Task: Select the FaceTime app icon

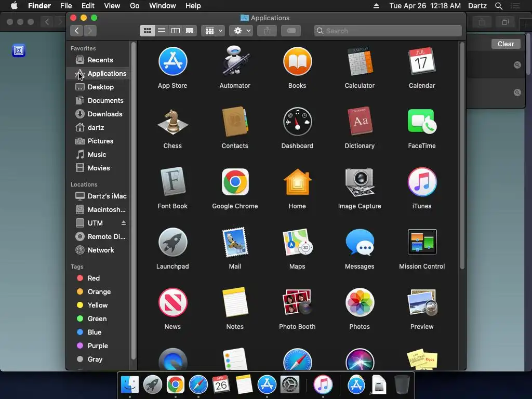Action: pos(422,122)
